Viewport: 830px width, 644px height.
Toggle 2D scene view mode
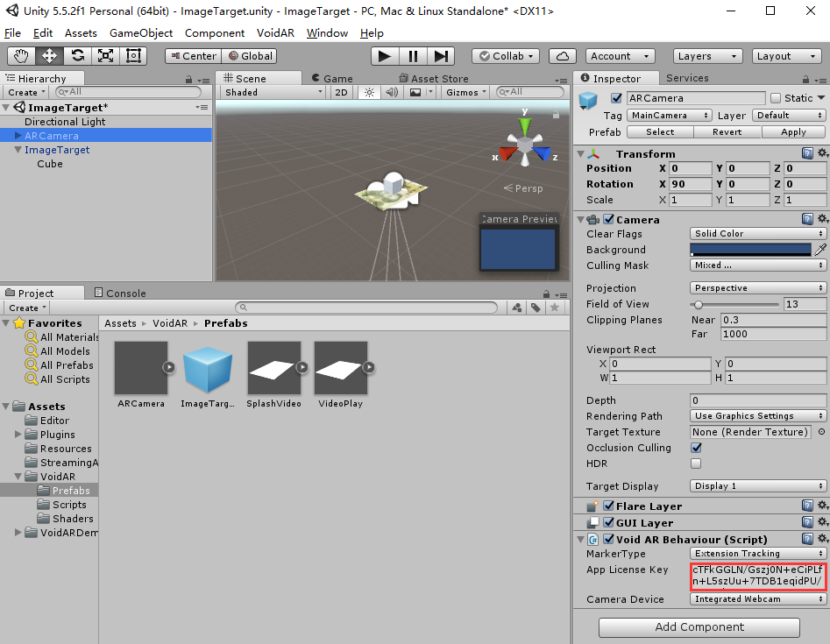[342, 92]
